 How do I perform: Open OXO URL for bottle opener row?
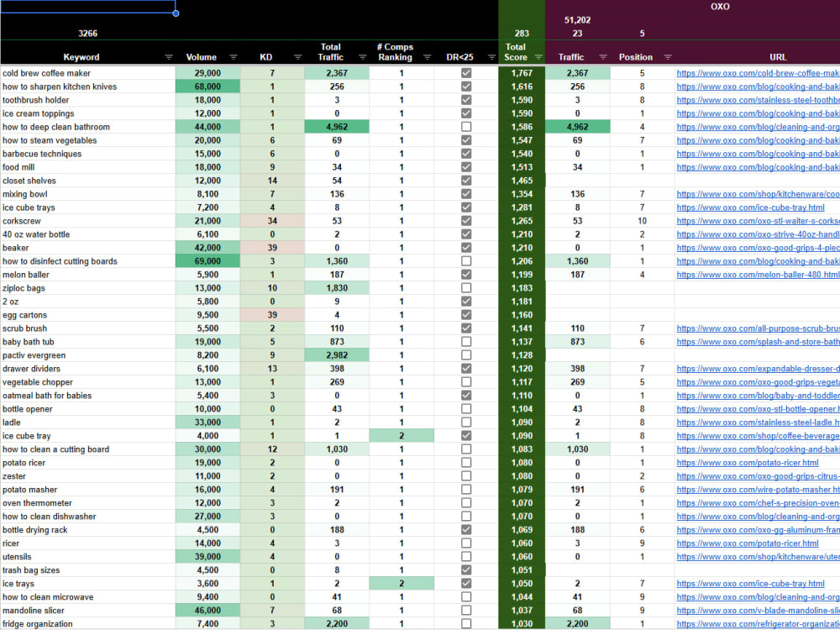point(758,409)
